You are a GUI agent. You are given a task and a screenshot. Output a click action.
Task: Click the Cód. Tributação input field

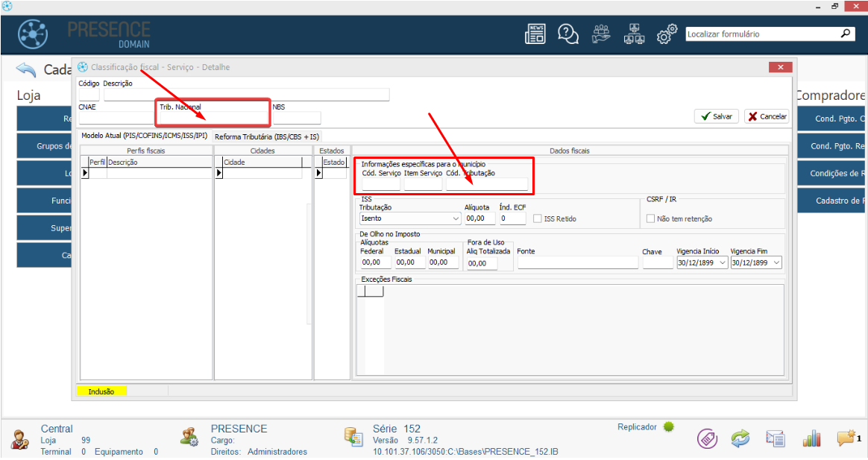tap(486, 185)
